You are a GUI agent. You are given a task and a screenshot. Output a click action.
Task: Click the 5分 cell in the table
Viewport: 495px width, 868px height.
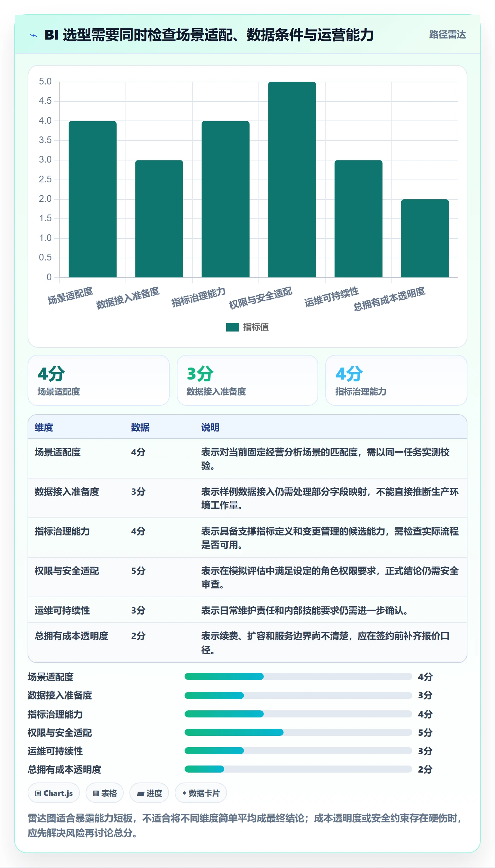pyautogui.click(x=138, y=571)
